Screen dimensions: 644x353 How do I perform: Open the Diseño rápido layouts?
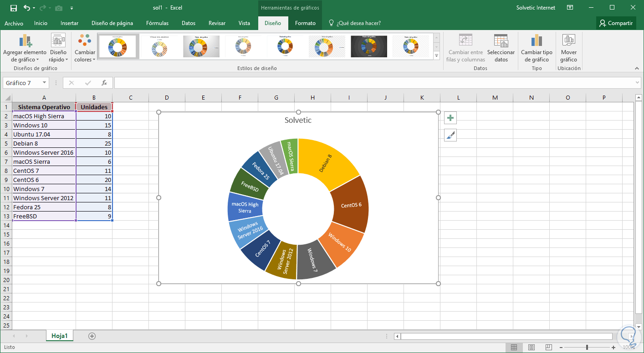pos(58,48)
